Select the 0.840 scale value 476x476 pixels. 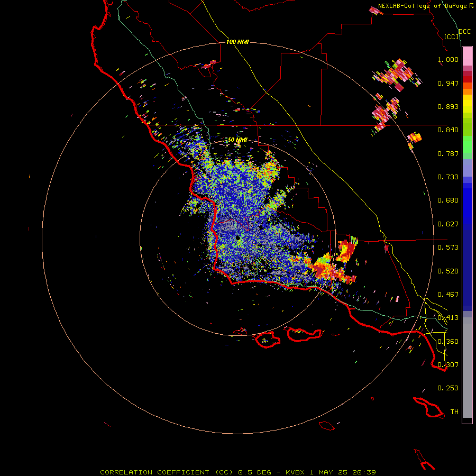(x=448, y=130)
